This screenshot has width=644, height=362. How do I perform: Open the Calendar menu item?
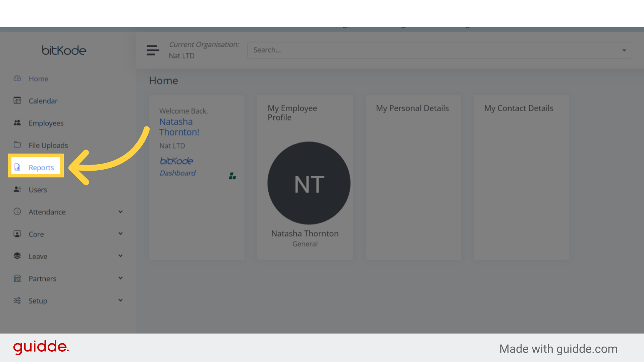click(43, 101)
